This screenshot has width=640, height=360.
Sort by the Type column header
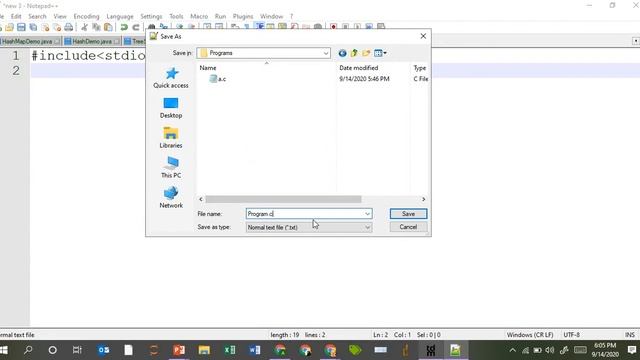(420, 68)
